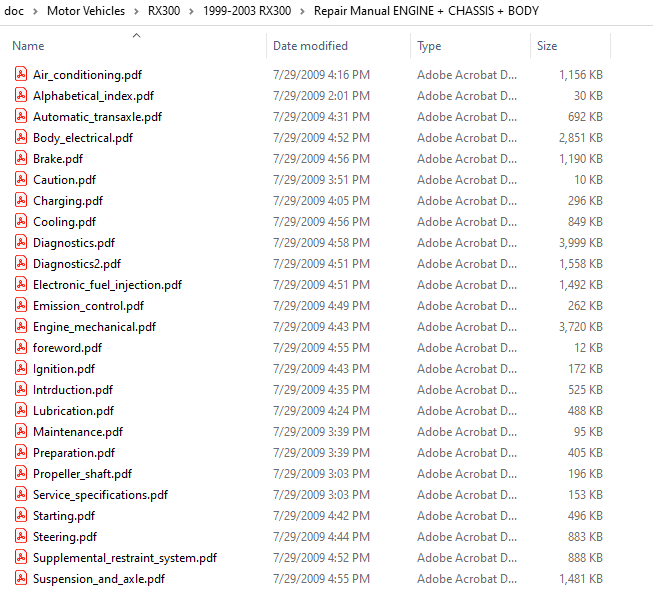The width and height of the screenshot is (653, 608).
Task: Click the Type column header
Action: coord(429,46)
